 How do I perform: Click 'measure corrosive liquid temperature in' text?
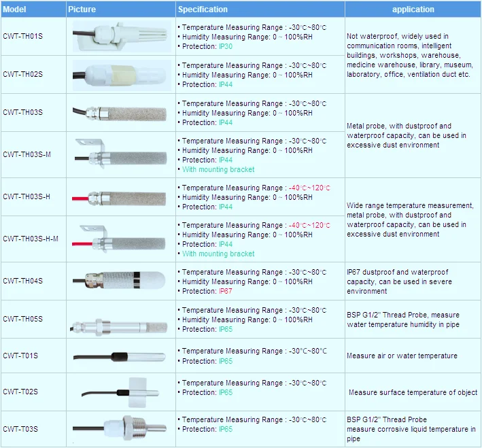[x=411, y=429]
